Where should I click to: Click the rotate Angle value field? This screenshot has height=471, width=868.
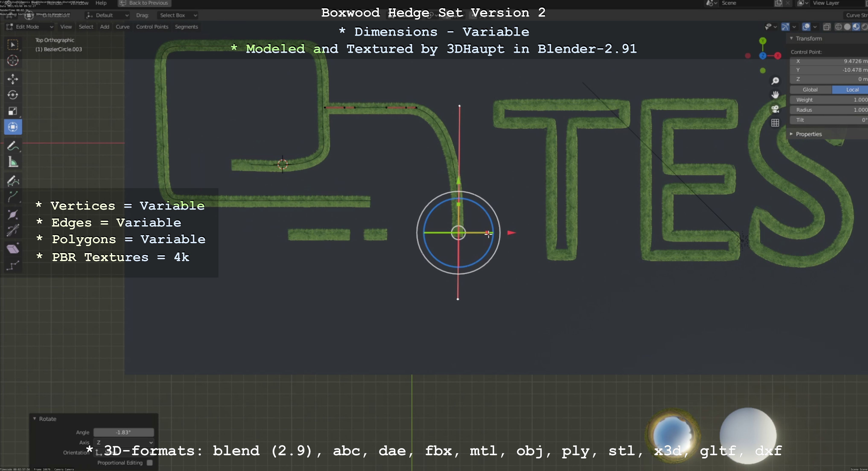tap(123, 432)
